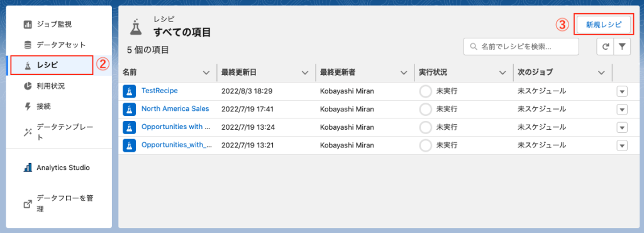Click the 接続 lightning bolt icon

(28, 106)
